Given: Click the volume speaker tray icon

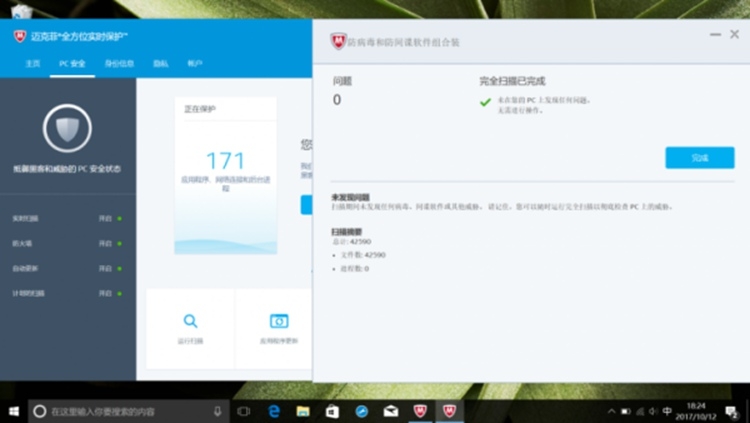Looking at the screenshot, I should 653,412.
